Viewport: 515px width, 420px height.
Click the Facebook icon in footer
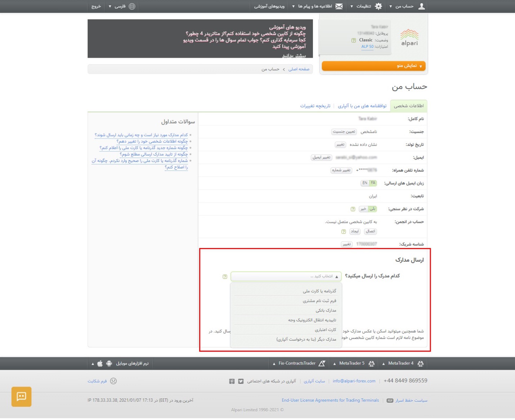232,381
